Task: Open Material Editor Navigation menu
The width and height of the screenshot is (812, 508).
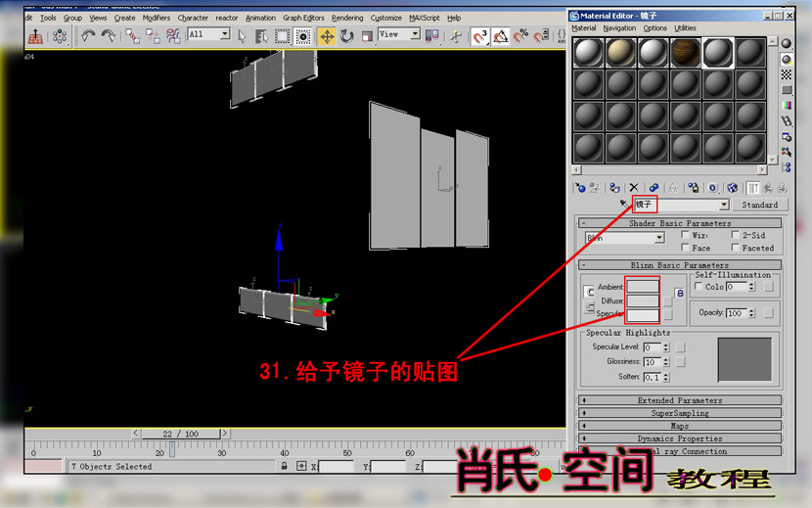Action: tap(619, 28)
